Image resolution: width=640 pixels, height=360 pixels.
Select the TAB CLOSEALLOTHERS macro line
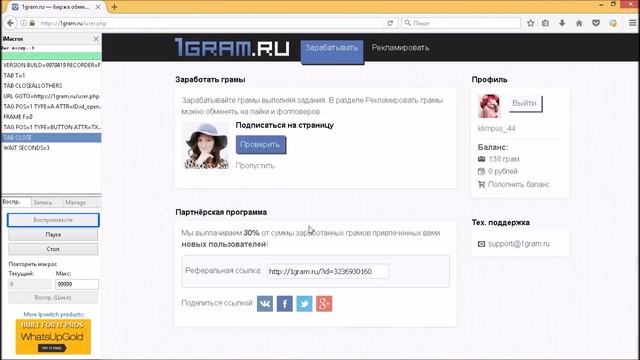pos(51,86)
